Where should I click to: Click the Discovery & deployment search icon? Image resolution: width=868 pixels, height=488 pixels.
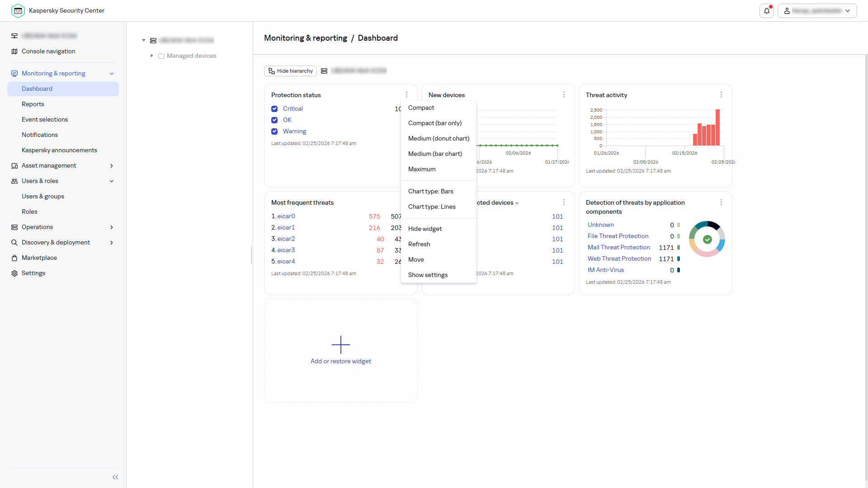tap(14, 243)
